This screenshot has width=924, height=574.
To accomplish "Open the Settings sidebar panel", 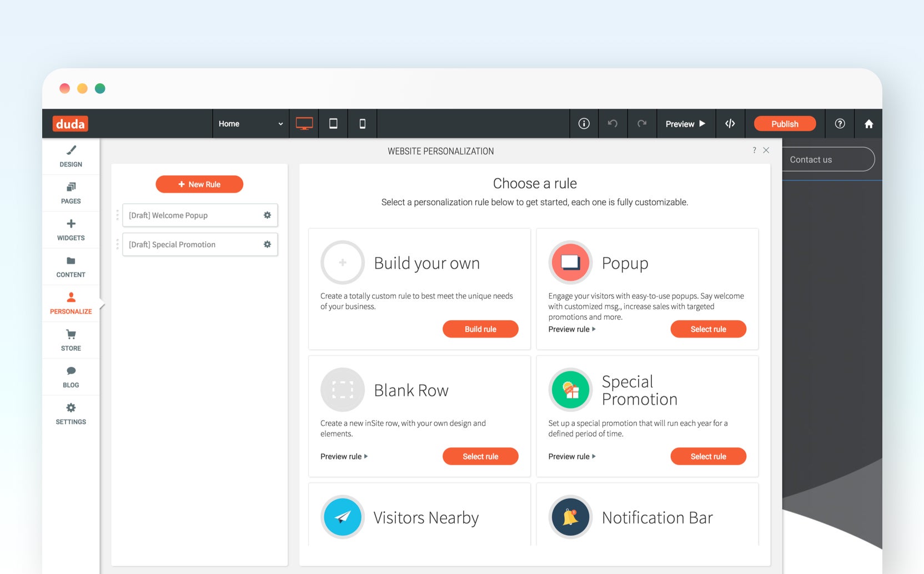I will pos(71,414).
